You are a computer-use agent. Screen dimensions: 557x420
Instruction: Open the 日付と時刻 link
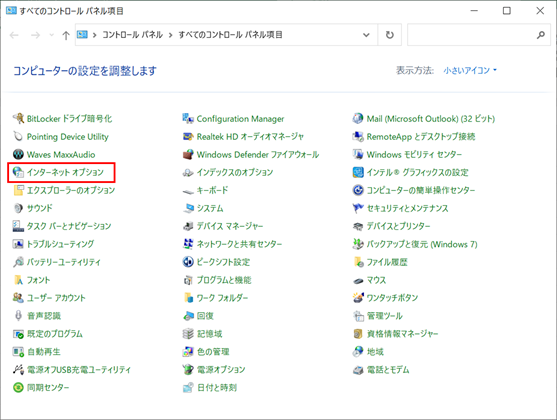[x=217, y=387]
